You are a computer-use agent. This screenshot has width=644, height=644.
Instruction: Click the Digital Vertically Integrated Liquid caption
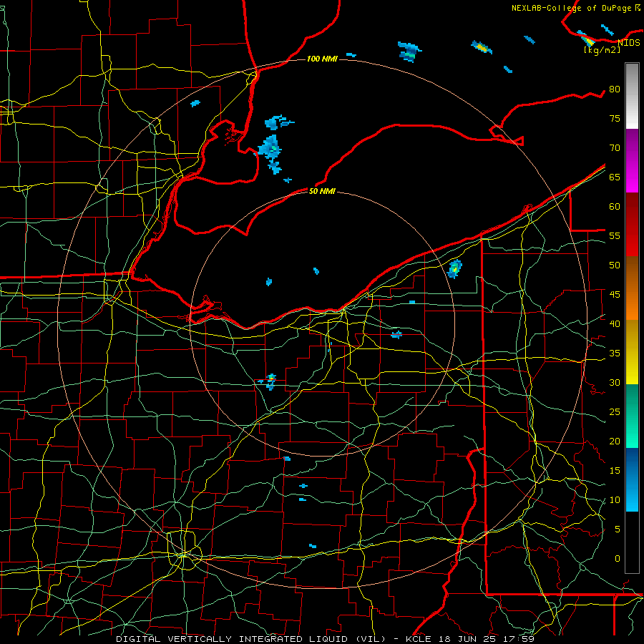(x=325, y=639)
